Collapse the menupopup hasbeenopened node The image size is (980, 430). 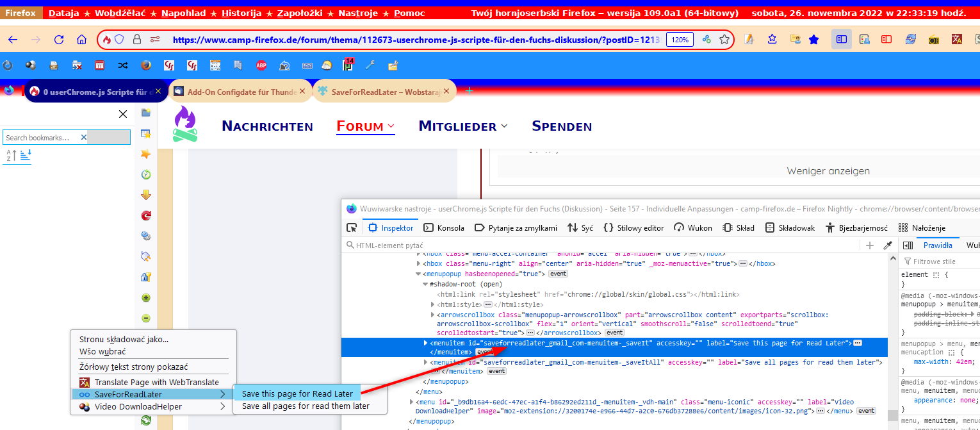coord(418,274)
